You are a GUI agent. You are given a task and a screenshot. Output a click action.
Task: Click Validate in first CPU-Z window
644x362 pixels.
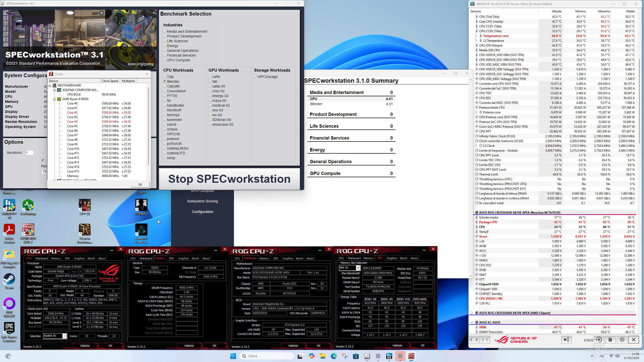coord(85,346)
